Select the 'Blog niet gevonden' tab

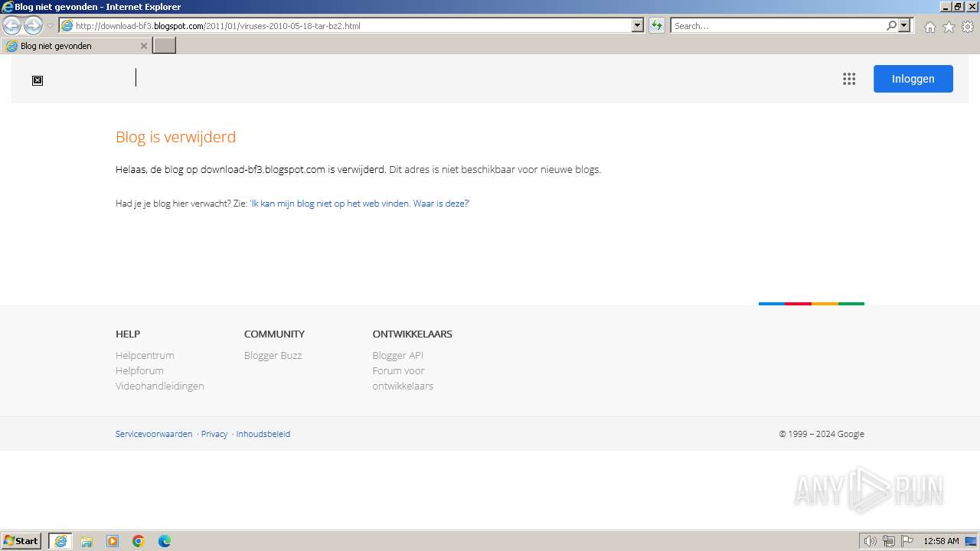click(76, 46)
